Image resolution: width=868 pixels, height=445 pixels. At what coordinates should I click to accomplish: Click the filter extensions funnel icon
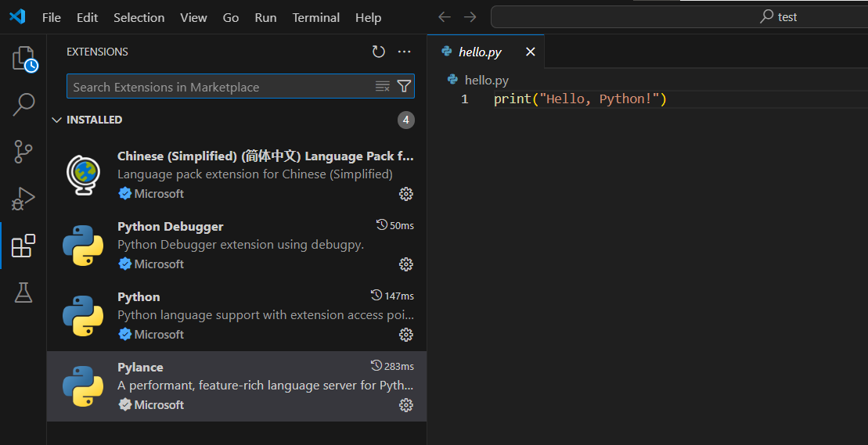click(404, 86)
